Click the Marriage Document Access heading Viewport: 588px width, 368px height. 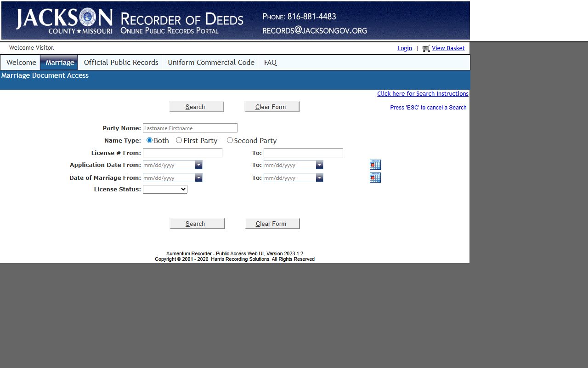[45, 75]
